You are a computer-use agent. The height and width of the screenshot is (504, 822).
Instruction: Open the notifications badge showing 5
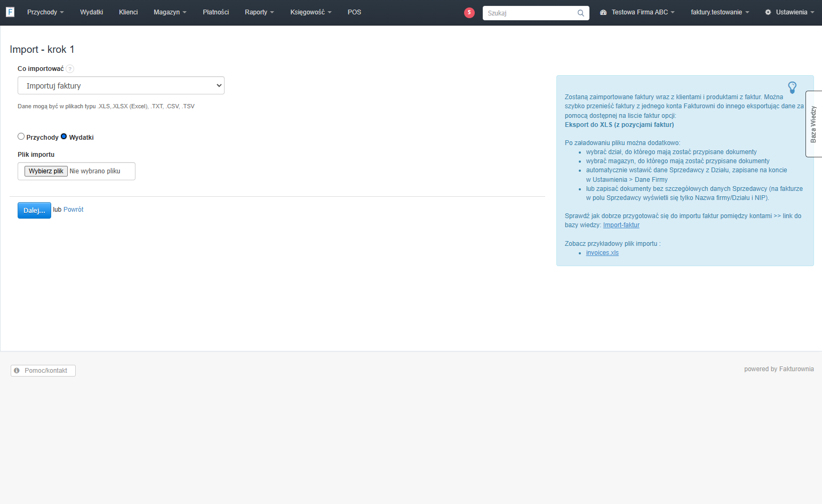[x=469, y=13]
